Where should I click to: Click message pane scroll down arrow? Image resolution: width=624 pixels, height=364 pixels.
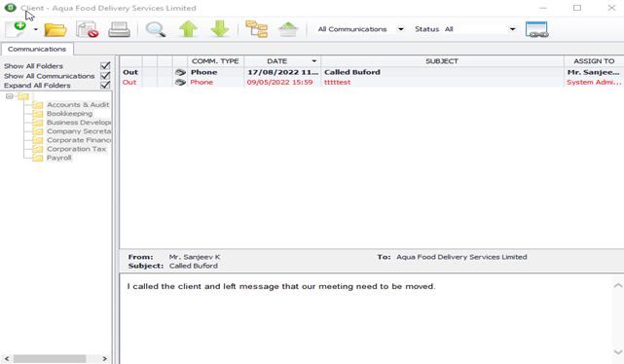[618, 351]
